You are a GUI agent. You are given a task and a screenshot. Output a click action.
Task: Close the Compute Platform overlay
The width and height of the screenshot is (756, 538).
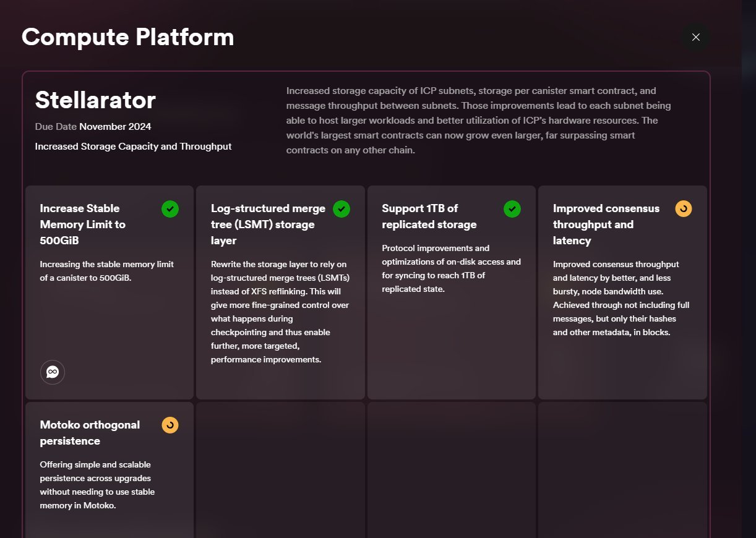(x=695, y=37)
